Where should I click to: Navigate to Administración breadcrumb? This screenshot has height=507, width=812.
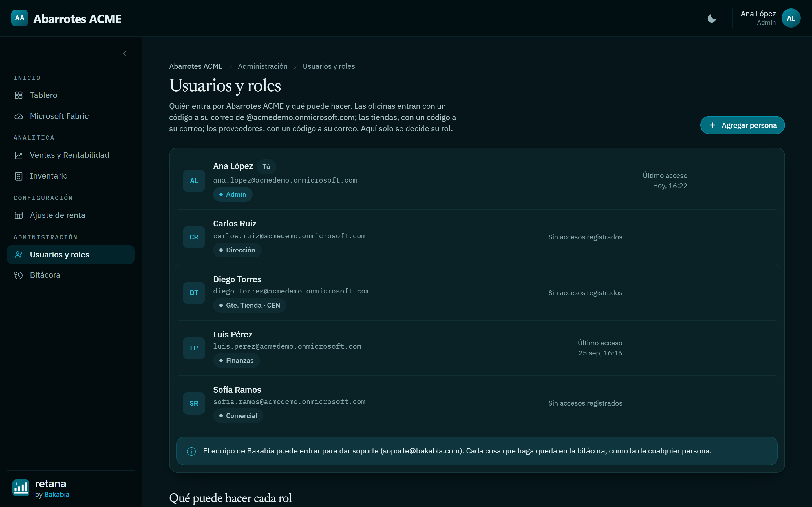tap(262, 66)
